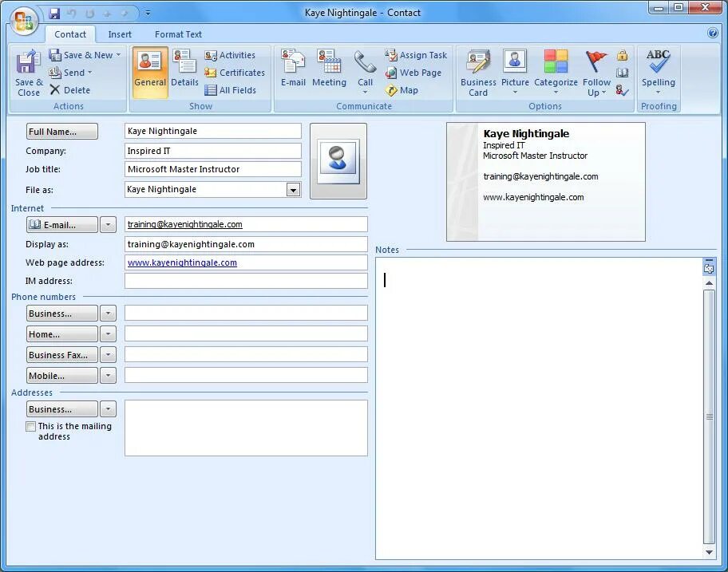Click Save & Close in Actions
This screenshot has width=728, height=572.
pos(28,73)
